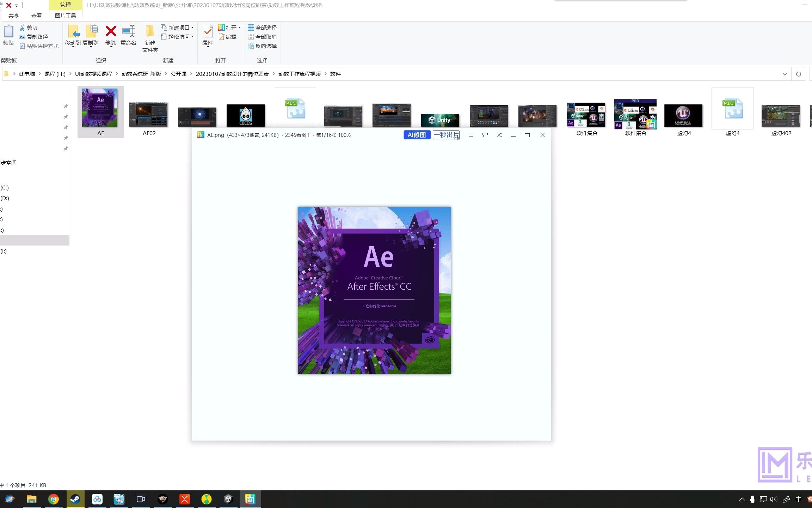
Task: Open the video camera app in taskbar
Action: 141,499
